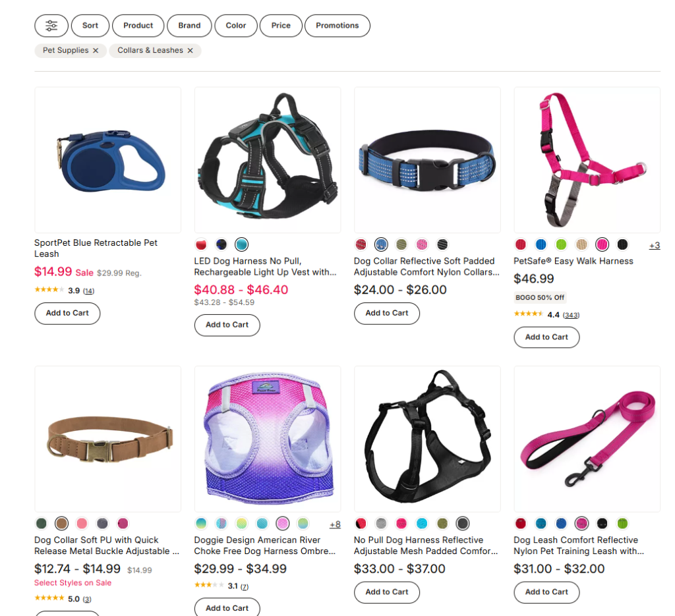Screen dimensions: 675x616
Task: Open the 343 reviews link for PetSafe
Action: [x=571, y=316]
